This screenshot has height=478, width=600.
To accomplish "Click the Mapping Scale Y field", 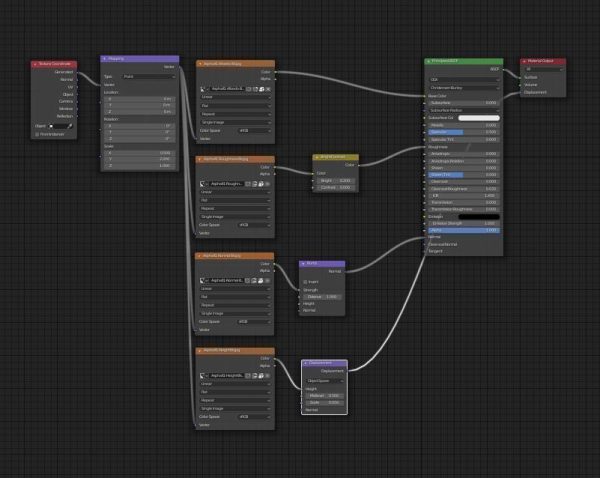I will [x=139, y=159].
